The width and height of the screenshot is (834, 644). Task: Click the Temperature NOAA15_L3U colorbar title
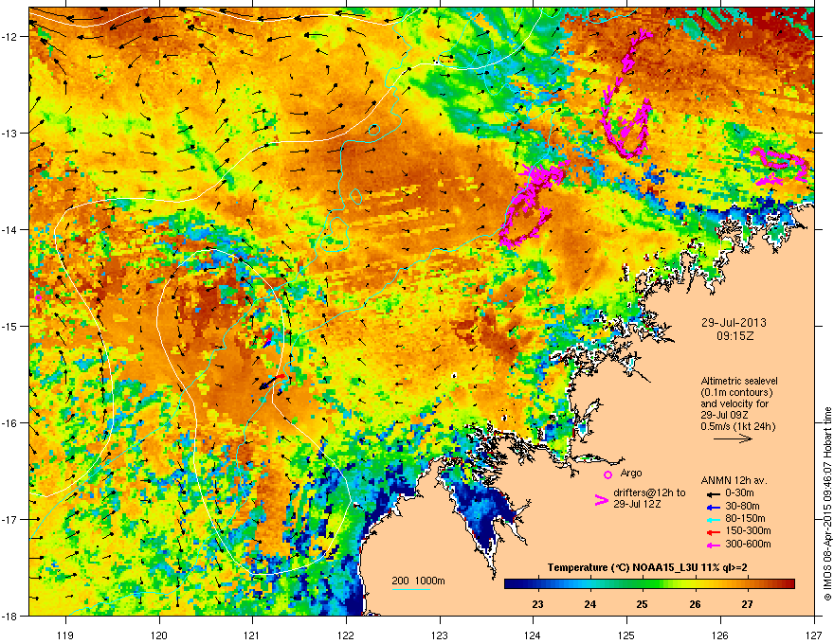coord(647,568)
